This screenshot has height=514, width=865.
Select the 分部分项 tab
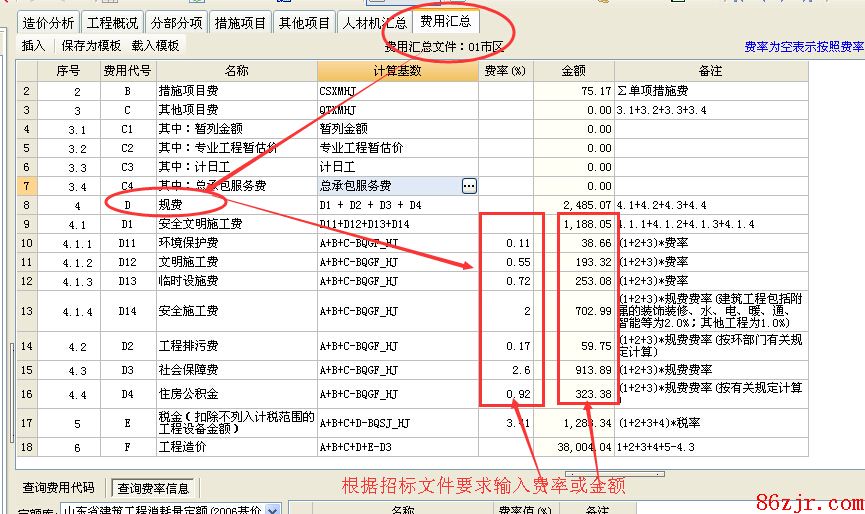[176, 22]
